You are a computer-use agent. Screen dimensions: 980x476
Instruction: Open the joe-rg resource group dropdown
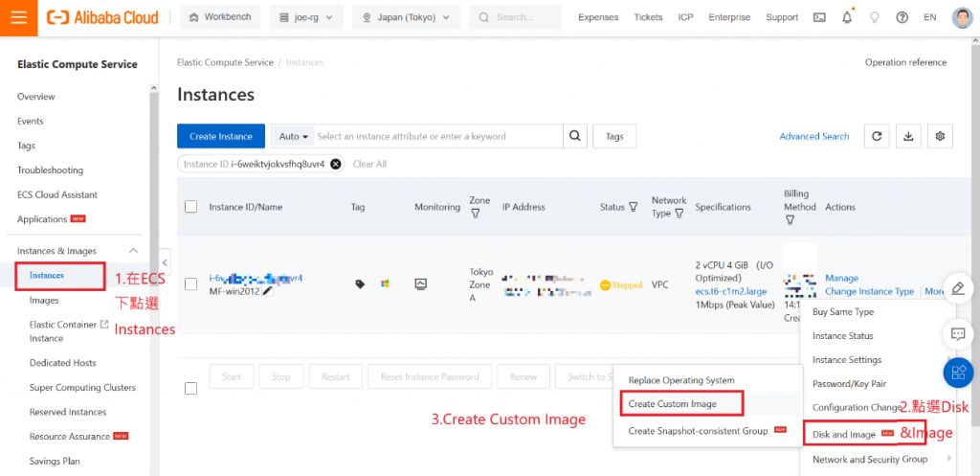[x=306, y=17]
